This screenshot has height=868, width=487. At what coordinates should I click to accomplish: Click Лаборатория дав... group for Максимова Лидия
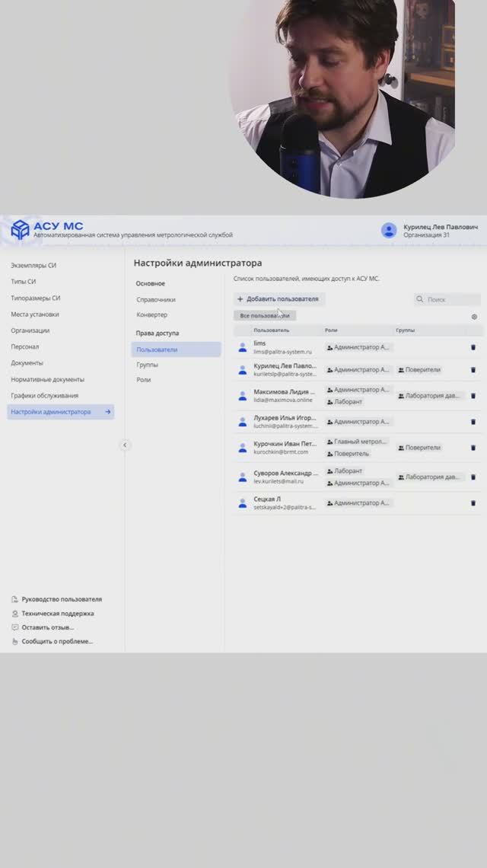pos(430,395)
